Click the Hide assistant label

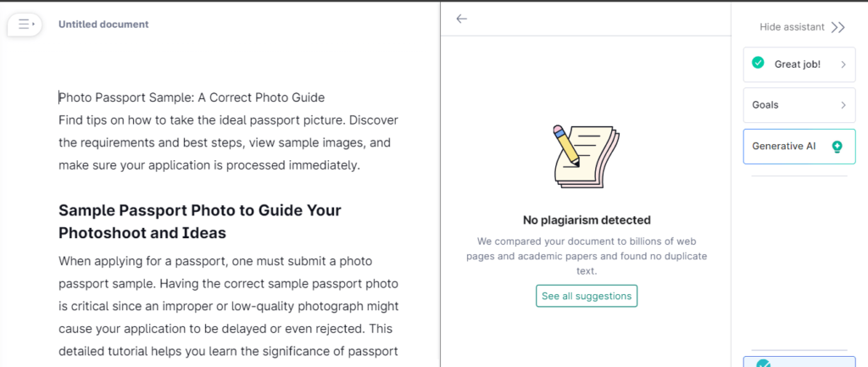[x=792, y=27]
